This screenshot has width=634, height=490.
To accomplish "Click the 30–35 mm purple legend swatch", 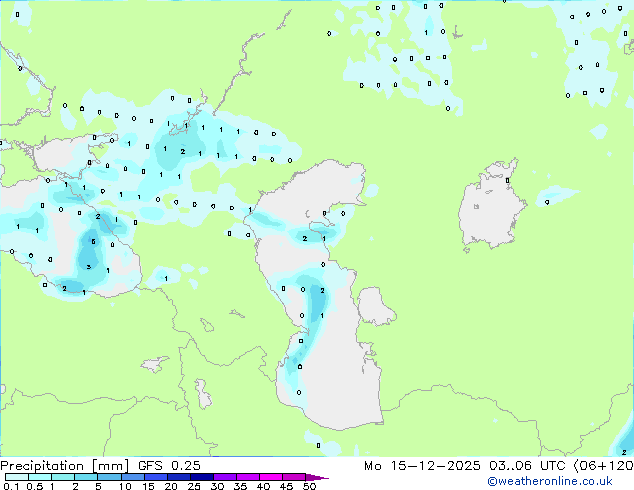I will 225,477.
